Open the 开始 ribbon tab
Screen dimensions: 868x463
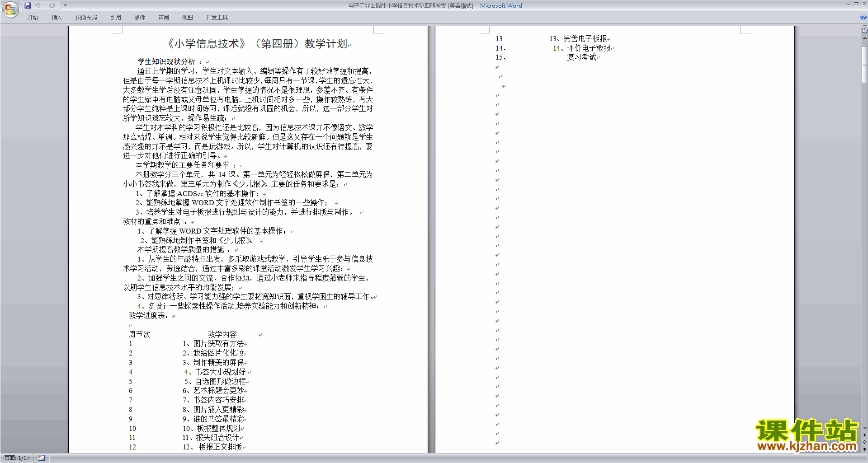pyautogui.click(x=33, y=17)
